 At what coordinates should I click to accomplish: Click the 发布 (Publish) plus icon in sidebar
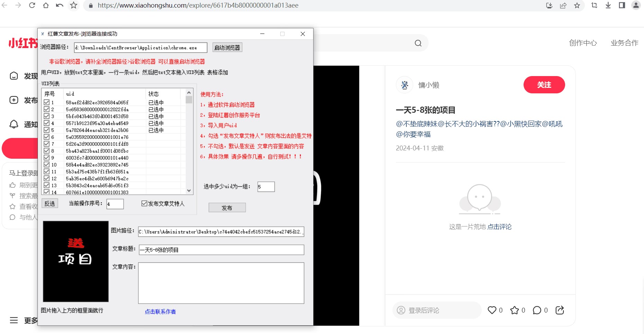pos(14,100)
